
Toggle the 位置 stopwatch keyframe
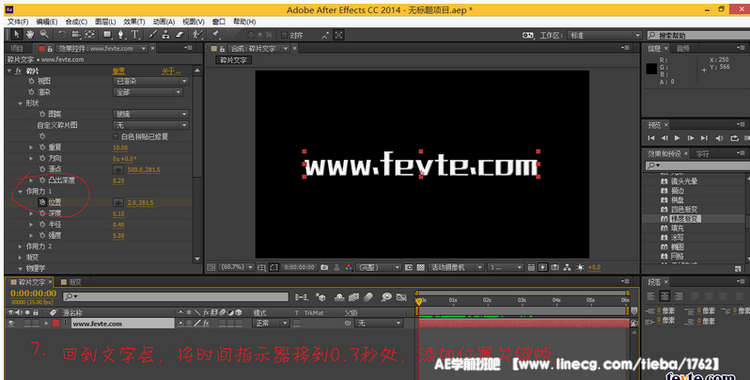pyautogui.click(x=42, y=202)
